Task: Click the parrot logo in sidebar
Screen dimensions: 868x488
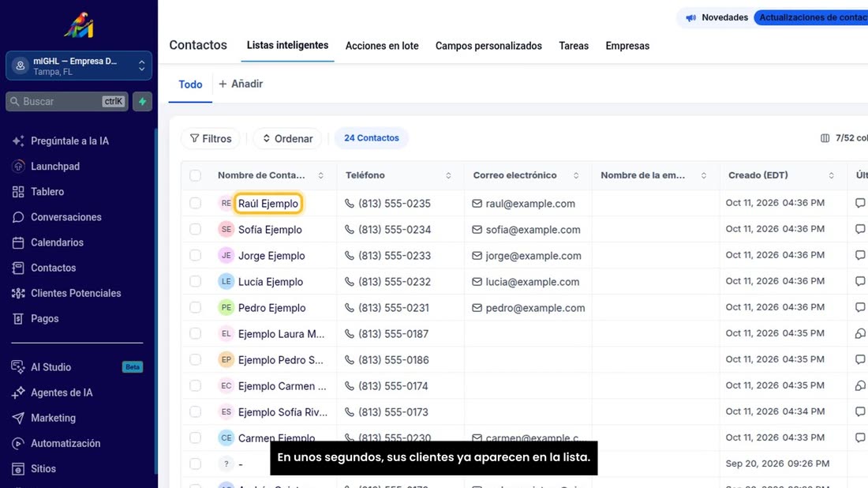Action: tap(79, 25)
